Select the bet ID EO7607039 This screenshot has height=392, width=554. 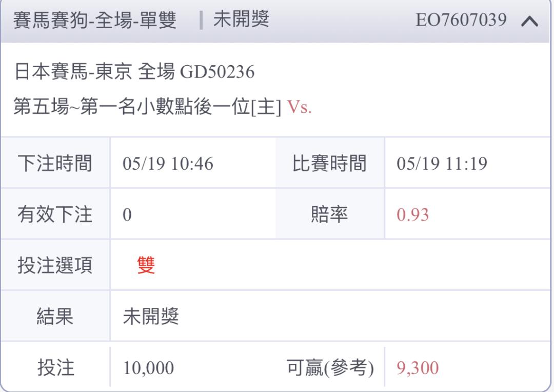[461, 20]
